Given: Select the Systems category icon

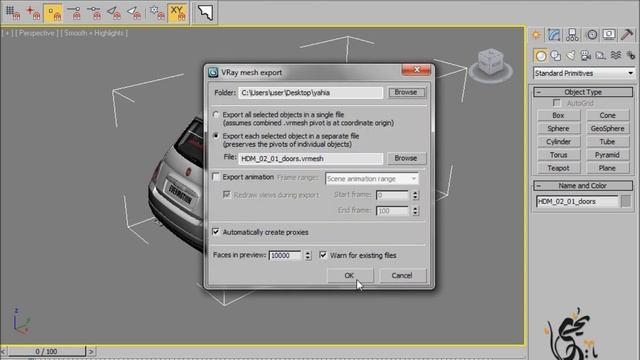Looking at the screenshot, I should (x=631, y=56).
